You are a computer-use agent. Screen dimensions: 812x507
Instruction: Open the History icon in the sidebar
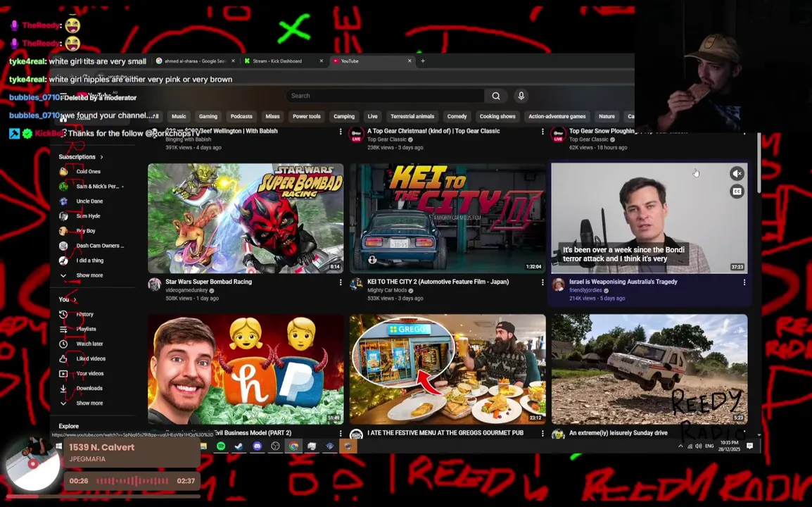(x=63, y=314)
